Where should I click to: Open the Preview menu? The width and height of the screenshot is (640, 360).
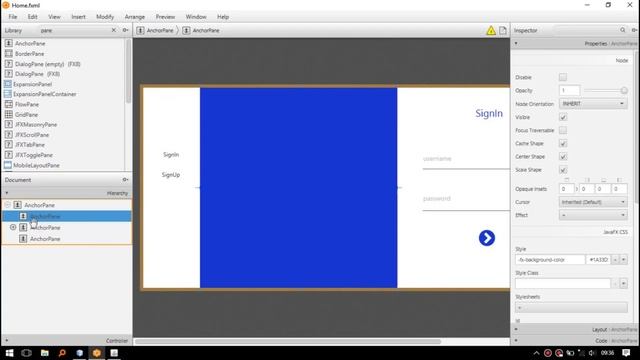[165, 17]
